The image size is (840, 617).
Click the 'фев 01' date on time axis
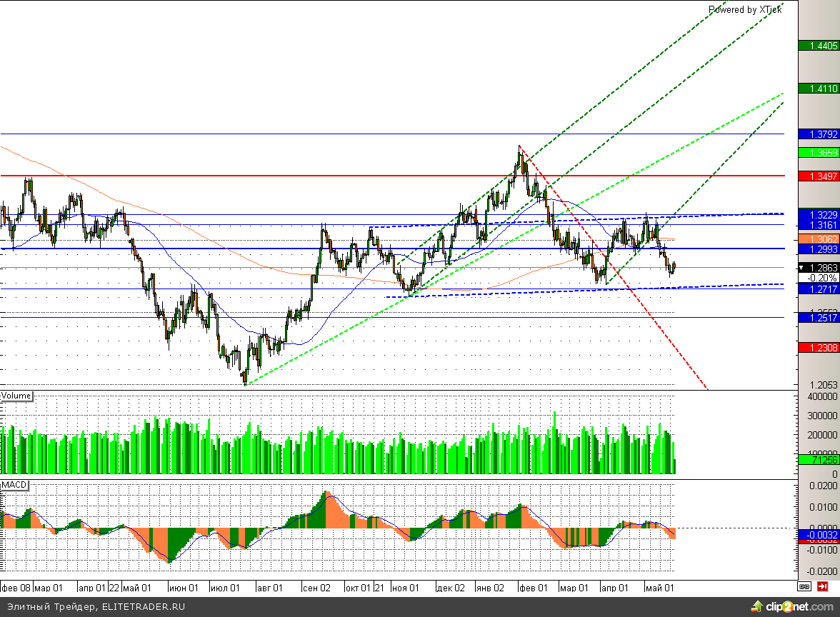[x=533, y=588]
